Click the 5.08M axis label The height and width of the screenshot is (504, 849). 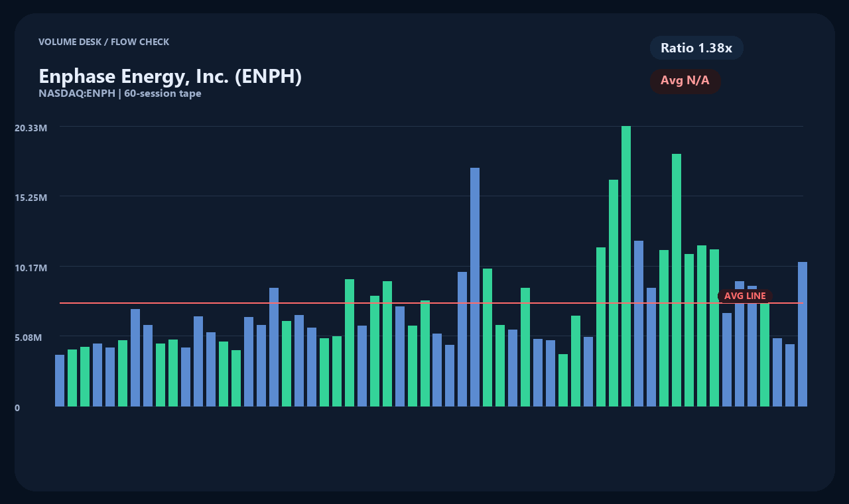pos(29,338)
